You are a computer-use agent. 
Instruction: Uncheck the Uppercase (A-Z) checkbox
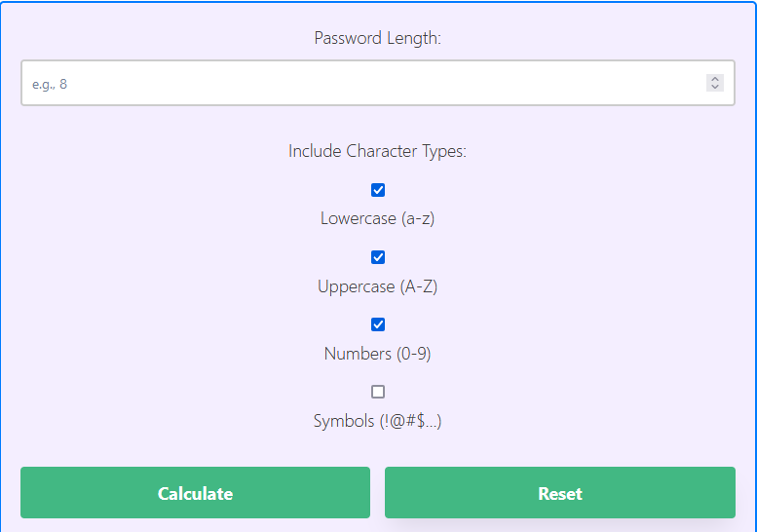(378, 257)
